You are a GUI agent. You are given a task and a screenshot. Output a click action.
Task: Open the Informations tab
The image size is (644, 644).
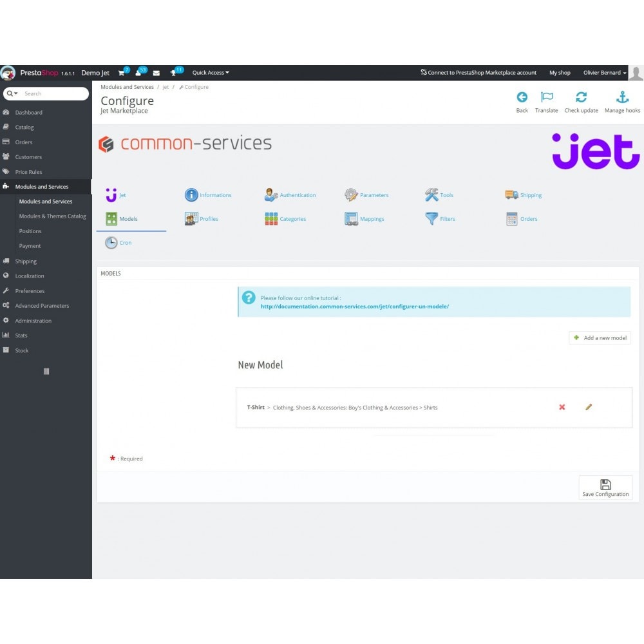pos(208,195)
